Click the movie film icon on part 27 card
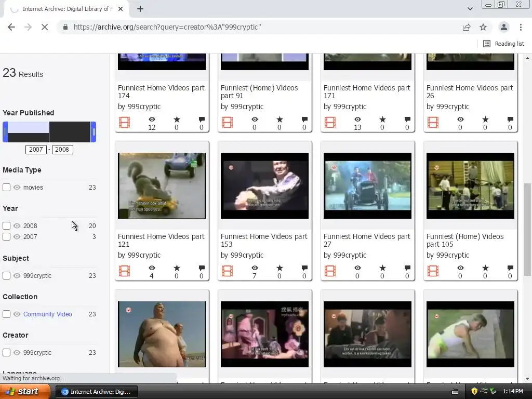This screenshot has height=399, width=532. [330, 271]
